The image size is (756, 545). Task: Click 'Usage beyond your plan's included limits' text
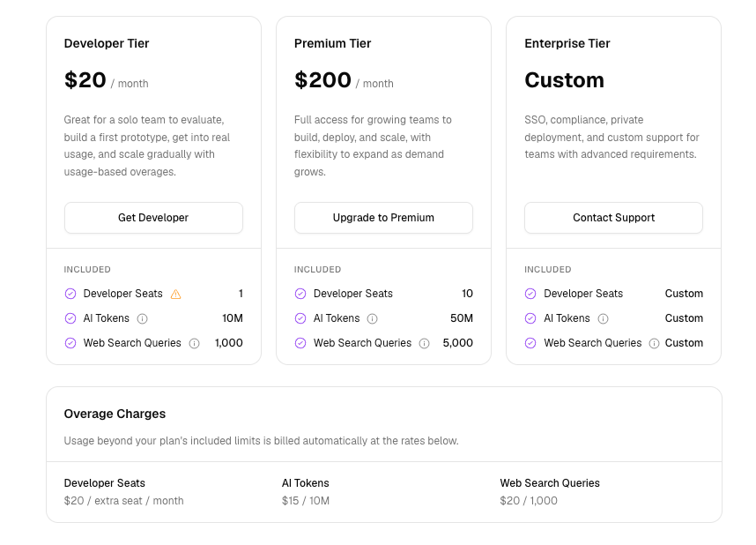(262, 441)
